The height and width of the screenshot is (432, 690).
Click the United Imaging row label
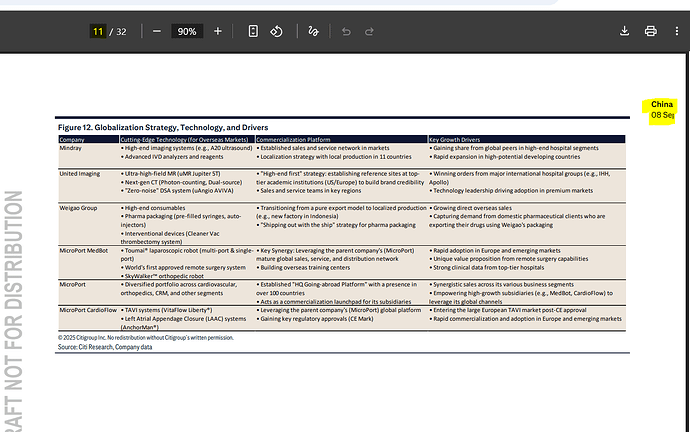78,173
